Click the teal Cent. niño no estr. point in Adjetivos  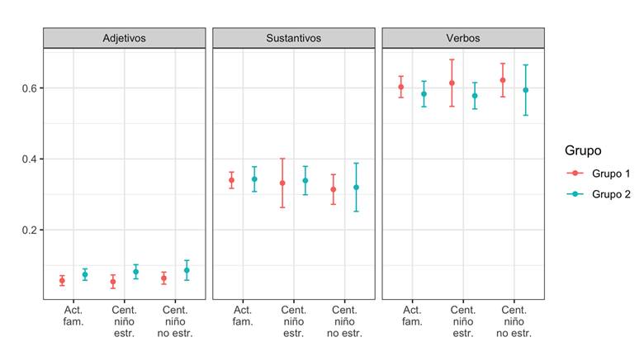(x=187, y=270)
